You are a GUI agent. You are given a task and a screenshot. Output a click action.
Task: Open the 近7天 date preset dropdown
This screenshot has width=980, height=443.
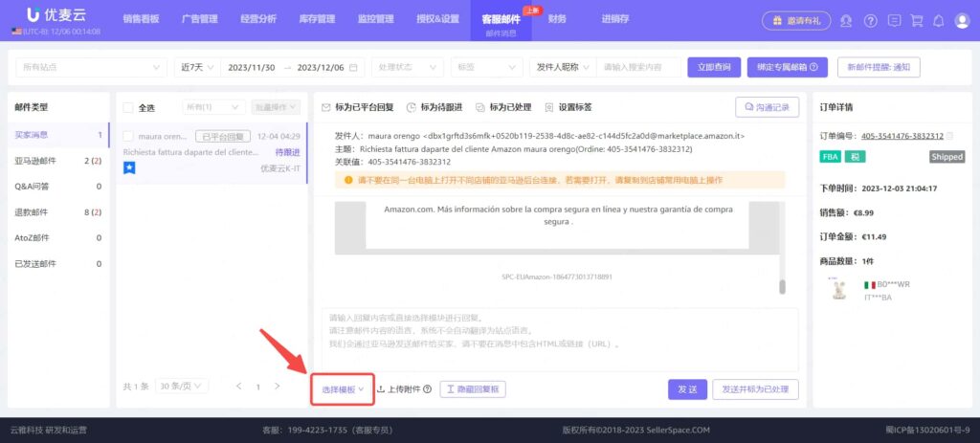(x=197, y=68)
